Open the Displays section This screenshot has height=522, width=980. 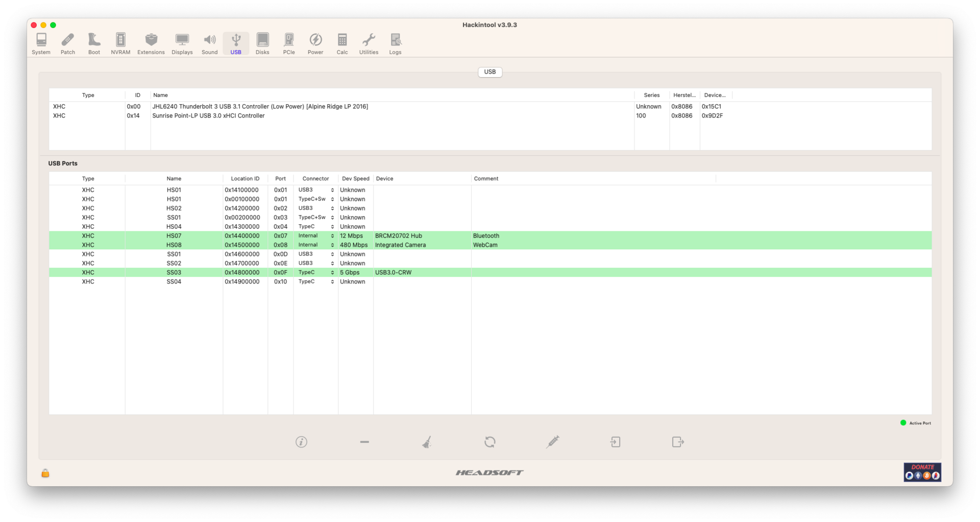coord(182,44)
